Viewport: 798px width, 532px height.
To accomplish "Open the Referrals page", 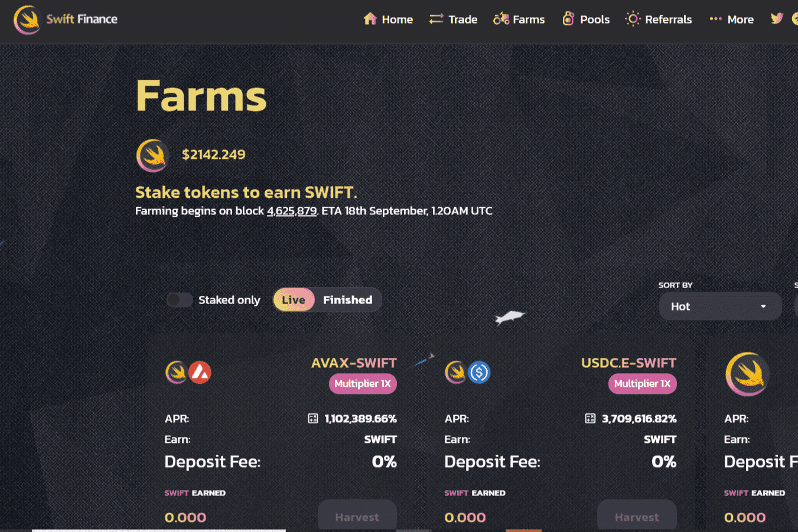I will pyautogui.click(x=658, y=19).
